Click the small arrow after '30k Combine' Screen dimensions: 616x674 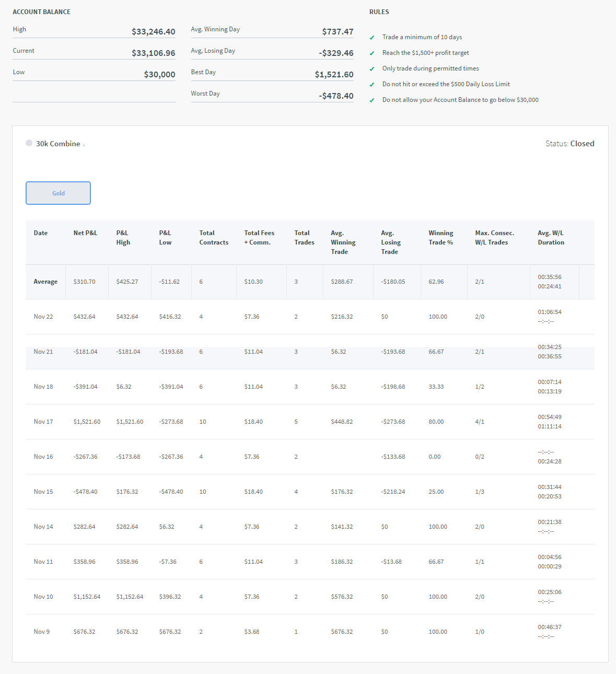(x=85, y=145)
